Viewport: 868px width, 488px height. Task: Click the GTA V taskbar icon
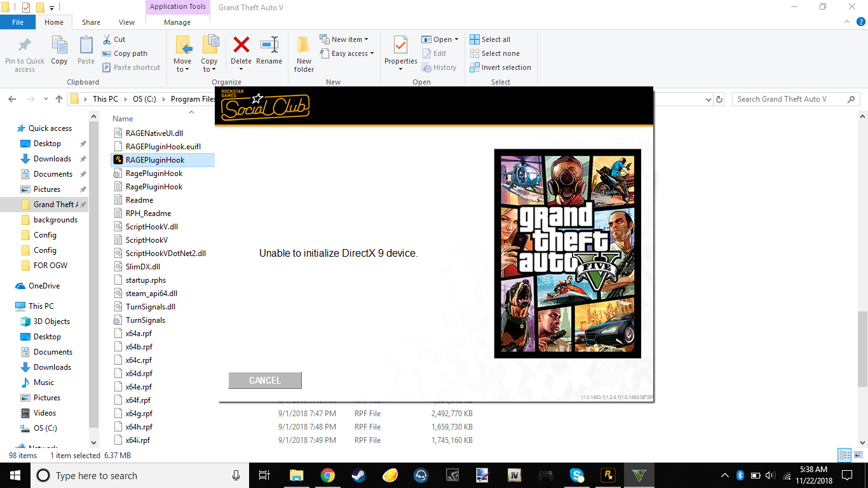(x=639, y=475)
